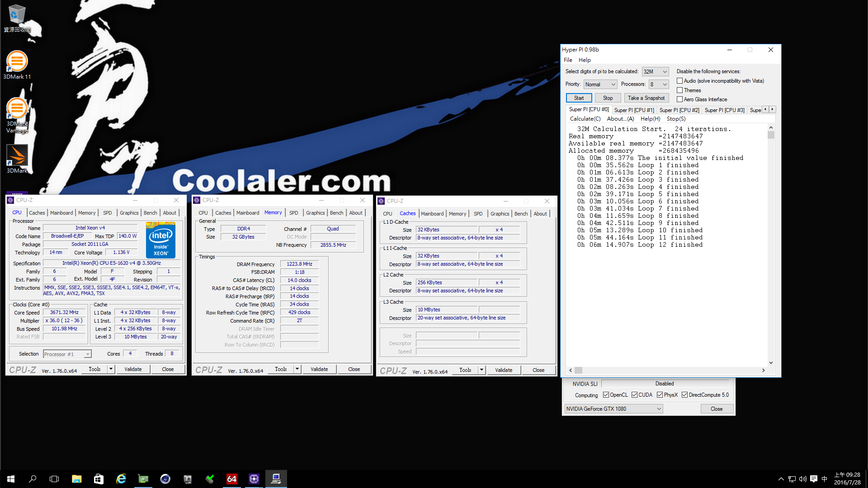Click the third CPU-Z window title icon
868x488 pixels.
(381, 201)
